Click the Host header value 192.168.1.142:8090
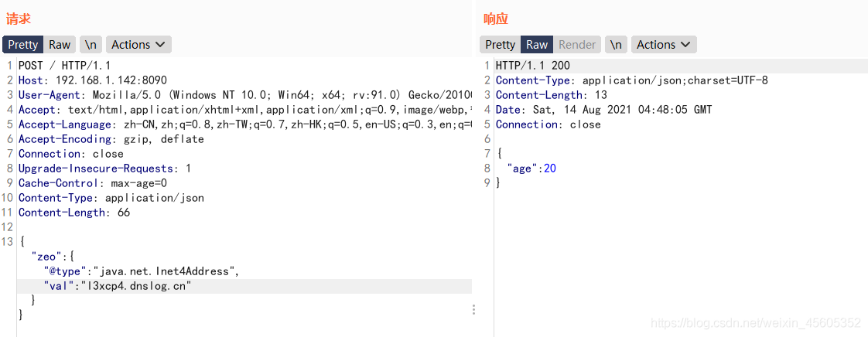 pos(111,80)
